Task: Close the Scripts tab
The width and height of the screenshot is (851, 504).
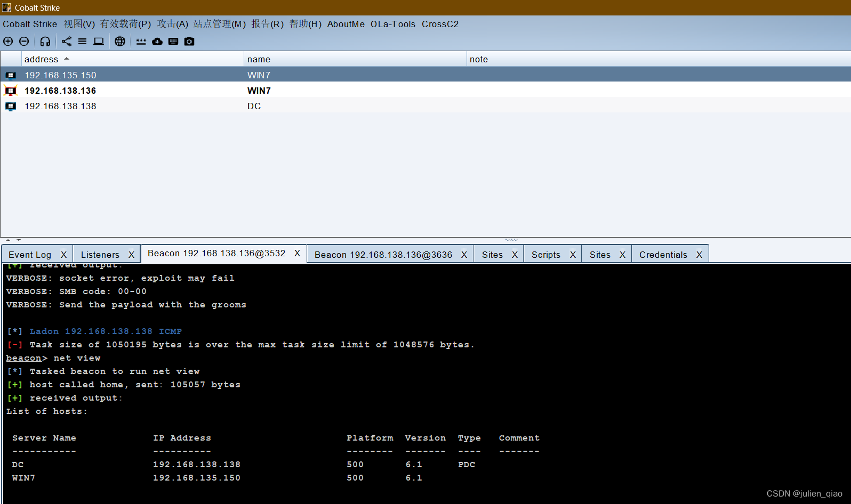Action: 573,255
